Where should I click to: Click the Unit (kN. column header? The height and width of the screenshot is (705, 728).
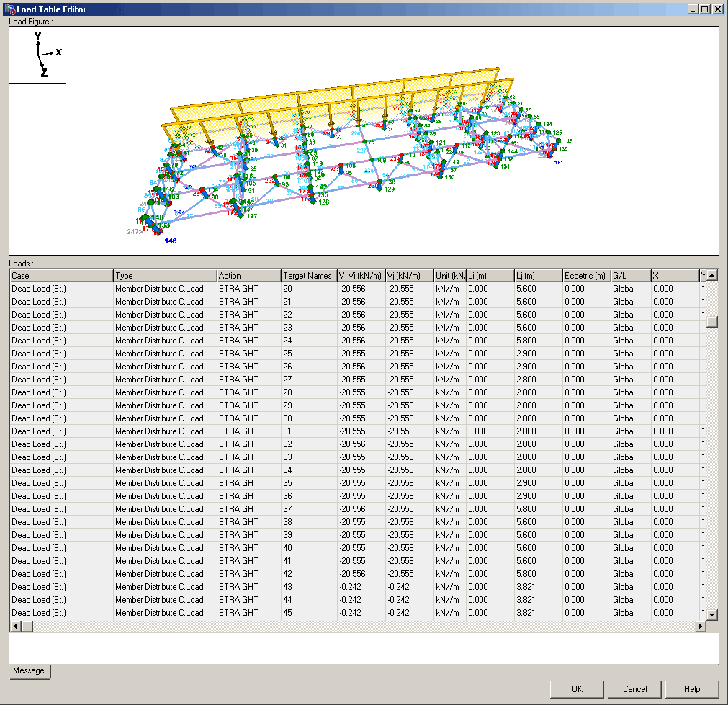[x=450, y=275]
